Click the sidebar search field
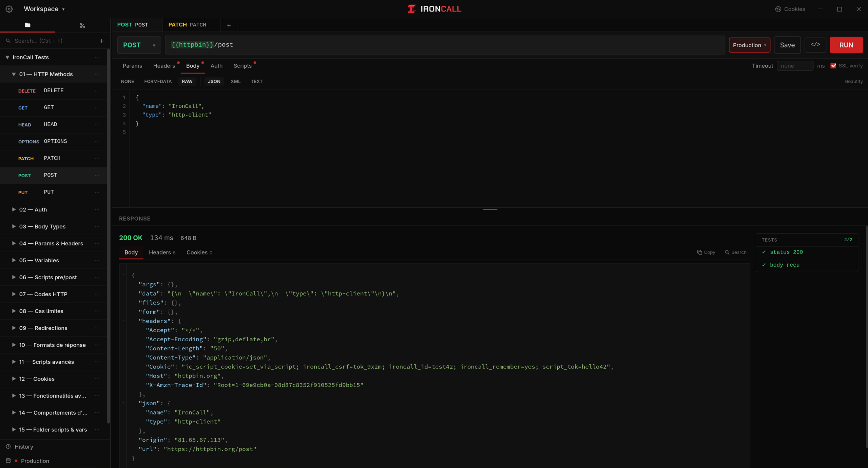868x468 pixels. (x=51, y=41)
